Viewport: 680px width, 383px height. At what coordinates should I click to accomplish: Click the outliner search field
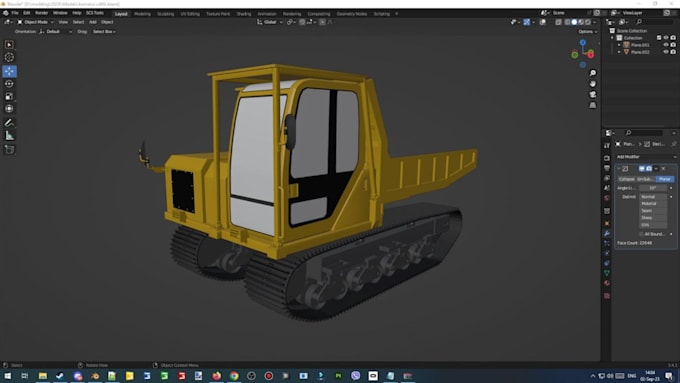click(656, 22)
